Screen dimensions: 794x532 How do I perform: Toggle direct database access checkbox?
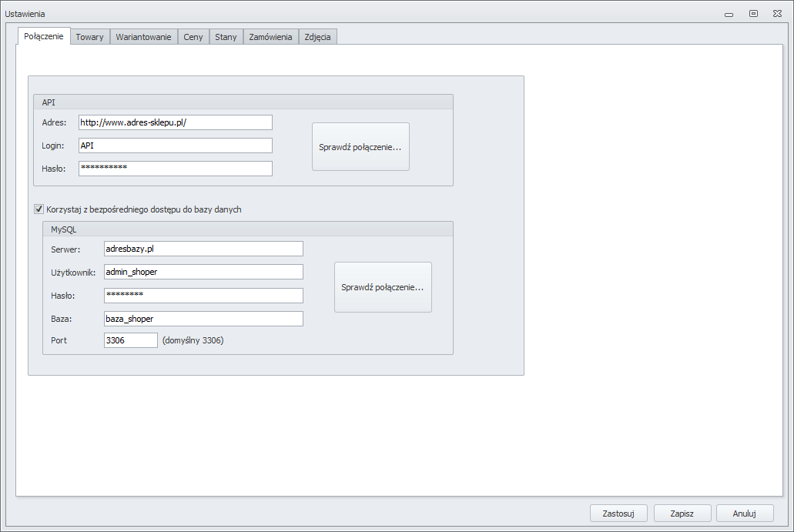tap(39, 209)
